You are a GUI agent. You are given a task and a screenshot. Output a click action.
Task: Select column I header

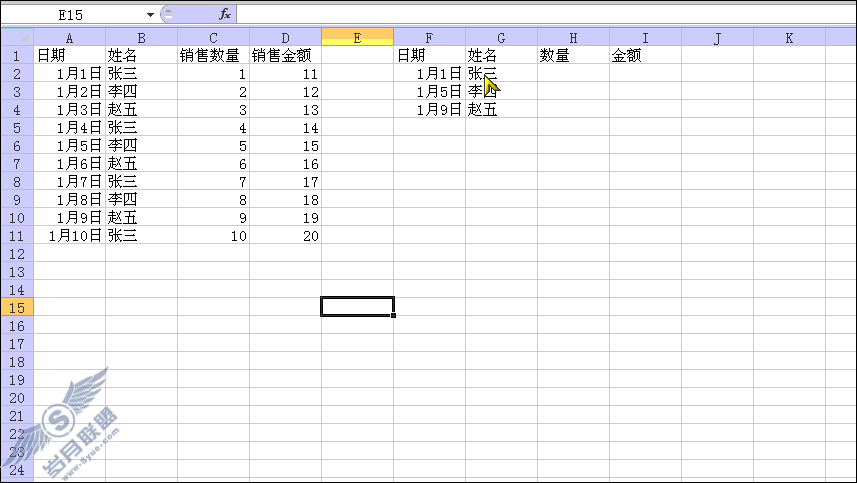645,38
